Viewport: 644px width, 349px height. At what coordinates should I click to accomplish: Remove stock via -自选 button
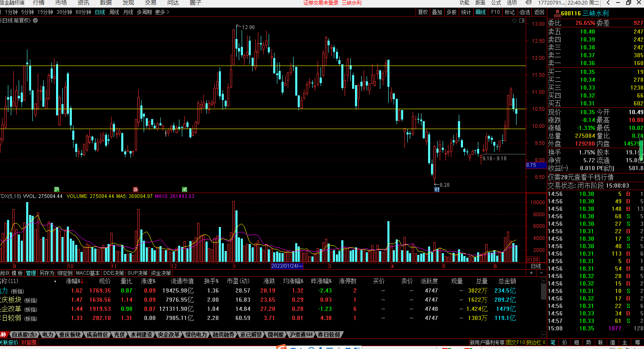[525, 12]
